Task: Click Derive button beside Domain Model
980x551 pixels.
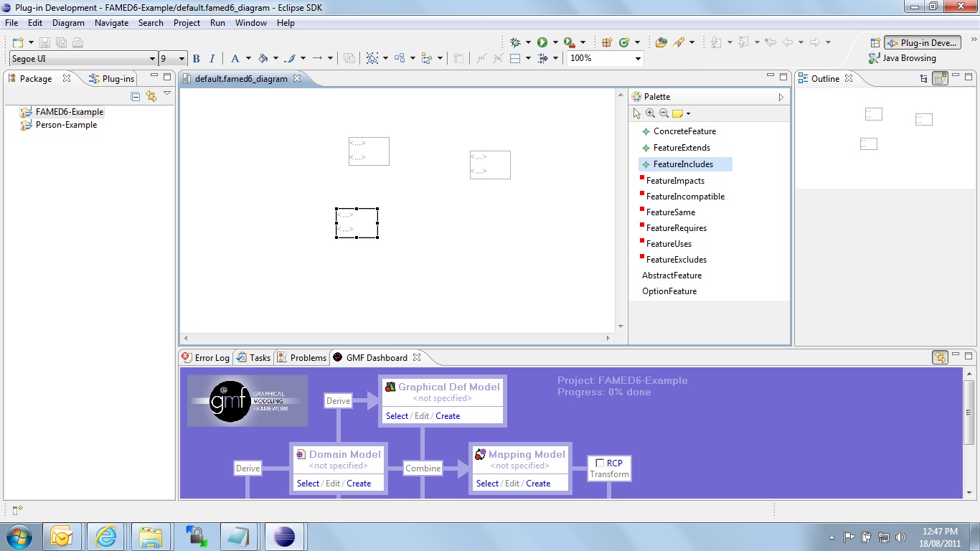Action: [x=248, y=468]
